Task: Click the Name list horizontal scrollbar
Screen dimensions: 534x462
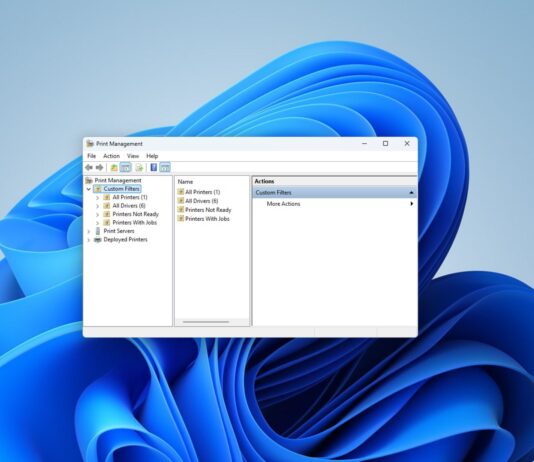Action: 206,322
